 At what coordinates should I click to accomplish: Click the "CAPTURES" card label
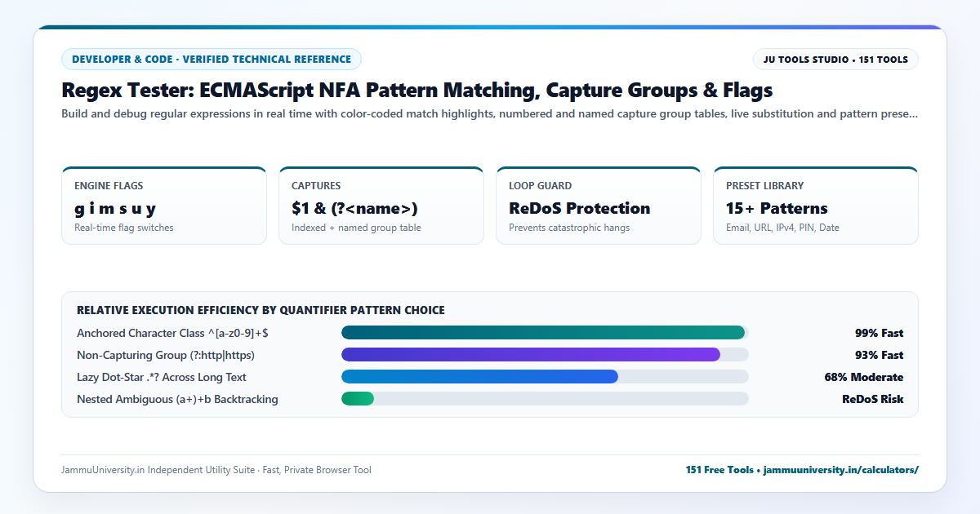pos(316,186)
